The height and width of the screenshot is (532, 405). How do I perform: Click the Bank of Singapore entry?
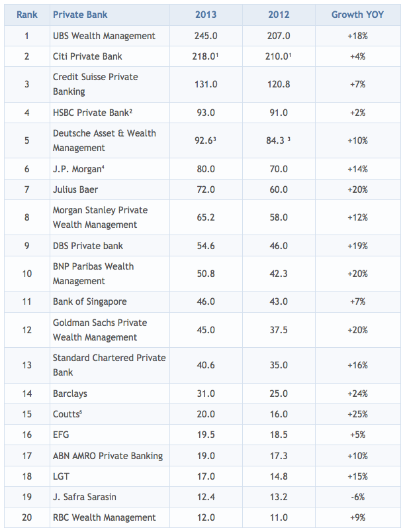pyautogui.click(x=90, y=301)
